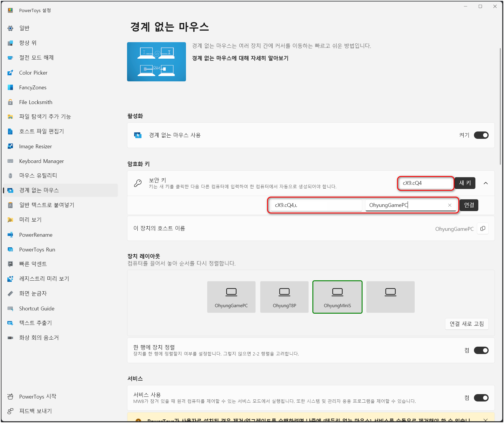Click the 일반 텍스트로 붙여넣기 icon
This screenshot has height=423, width=504.
10,205
